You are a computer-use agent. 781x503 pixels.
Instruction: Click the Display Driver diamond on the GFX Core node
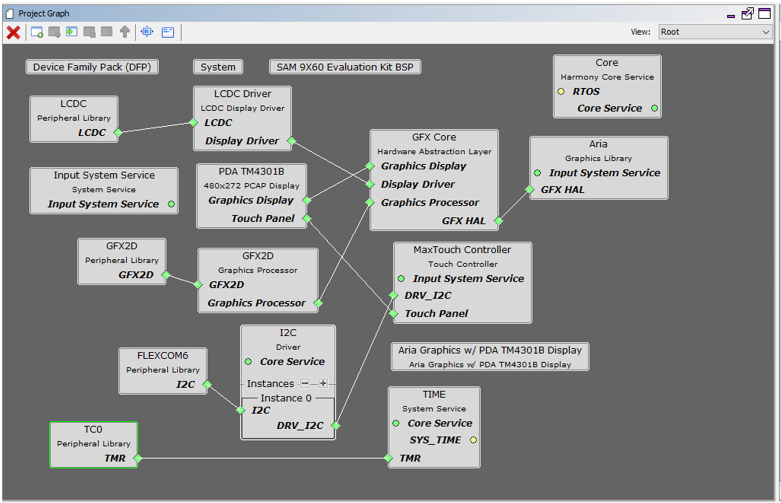[370, 184]
